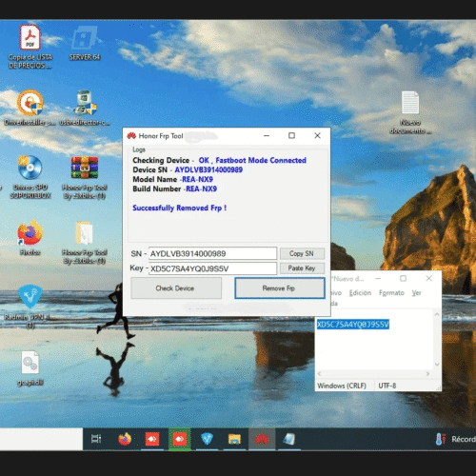The height and width of the screenshot is (476, 476).
Task: Click the Check Device button
Action: point(176,288)
